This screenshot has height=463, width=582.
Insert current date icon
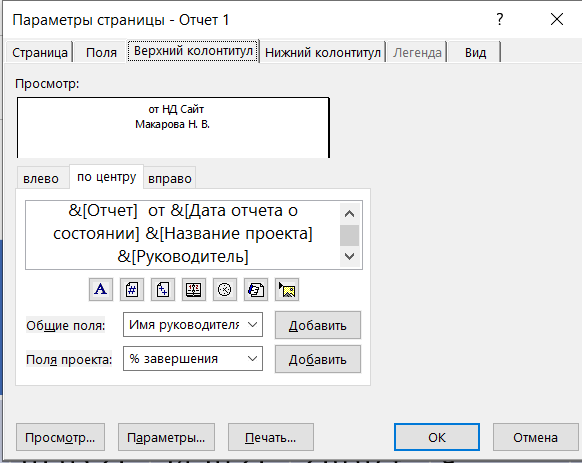pyautogui.click(x=194, y=289)
